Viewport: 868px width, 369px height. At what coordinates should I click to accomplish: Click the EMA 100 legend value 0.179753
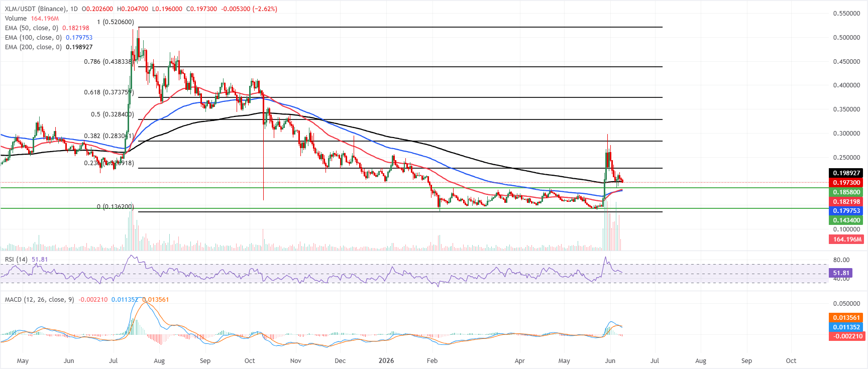click(79, 38)
